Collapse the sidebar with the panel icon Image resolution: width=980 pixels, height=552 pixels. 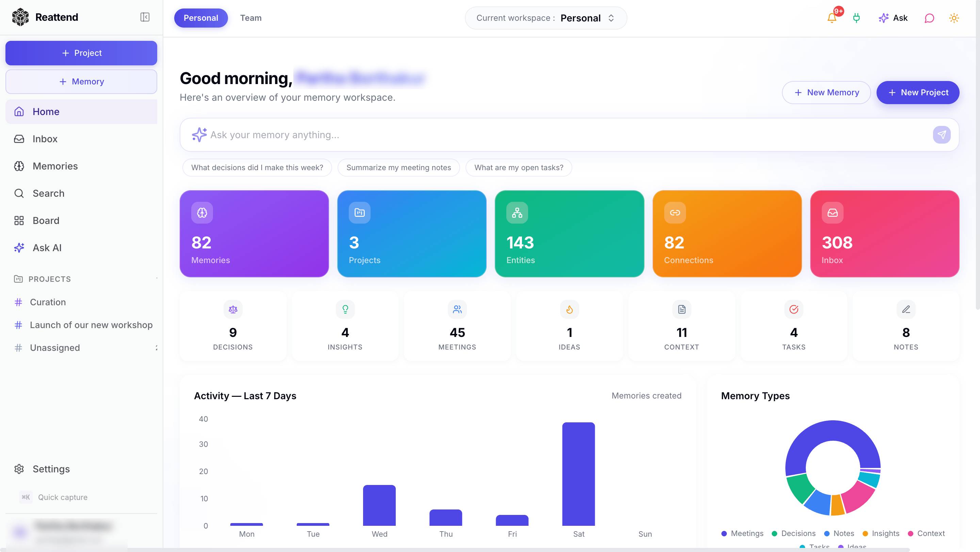point(145,17)
